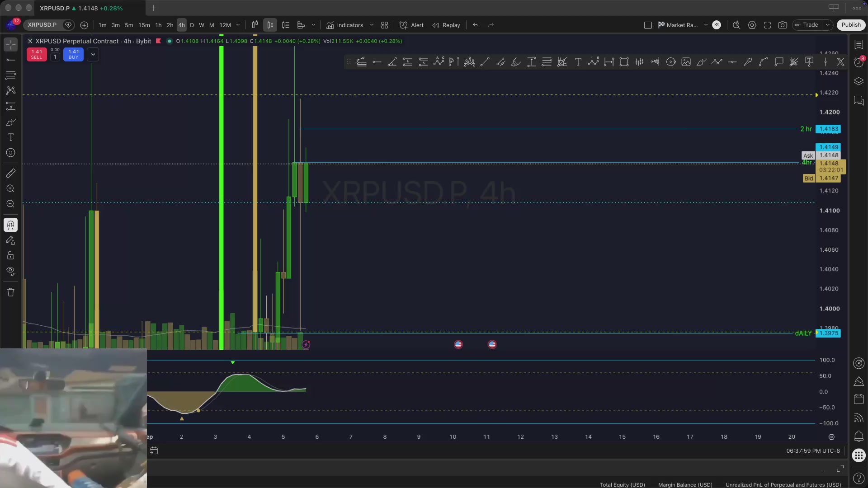Click the red SELL 1.41 button

pyautogui.click(x=37, y=54)
